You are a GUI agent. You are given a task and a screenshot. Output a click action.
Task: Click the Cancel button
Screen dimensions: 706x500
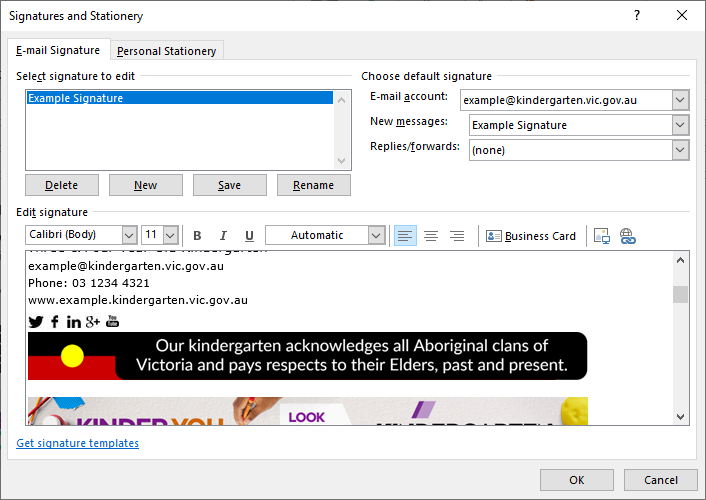coord(661,480)
